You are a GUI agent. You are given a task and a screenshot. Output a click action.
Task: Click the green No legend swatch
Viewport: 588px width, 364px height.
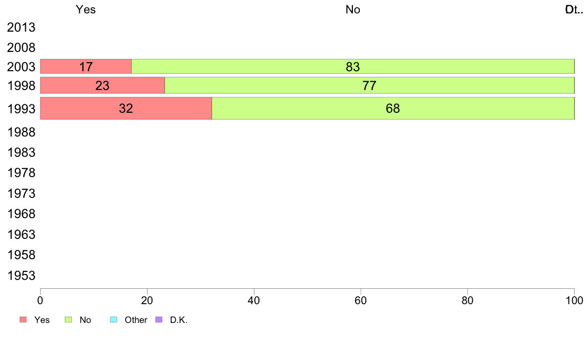(69, 320)
